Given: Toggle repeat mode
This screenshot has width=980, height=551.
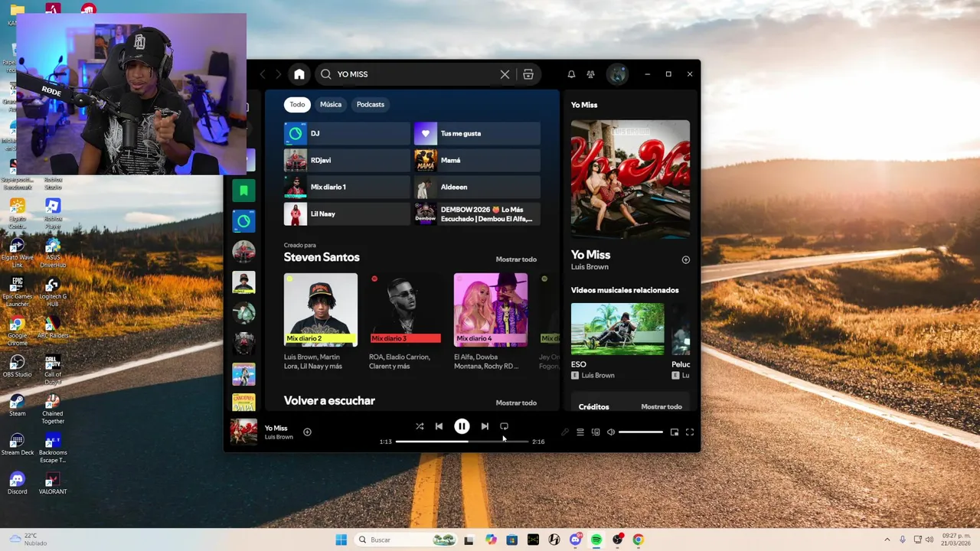Looking at the screenshot, I should tap(504, 426).
